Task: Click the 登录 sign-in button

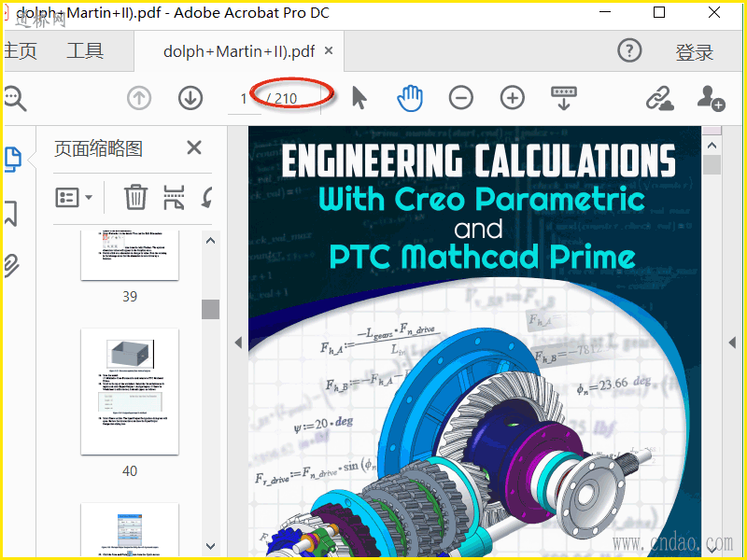Action: click(694, 52)
